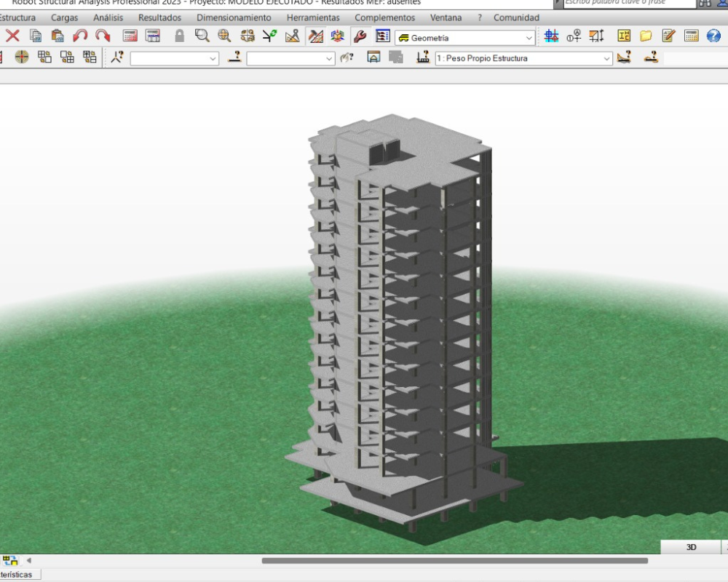Open the Peso Propio Estructura load case dropdown

tap(607, 59)
